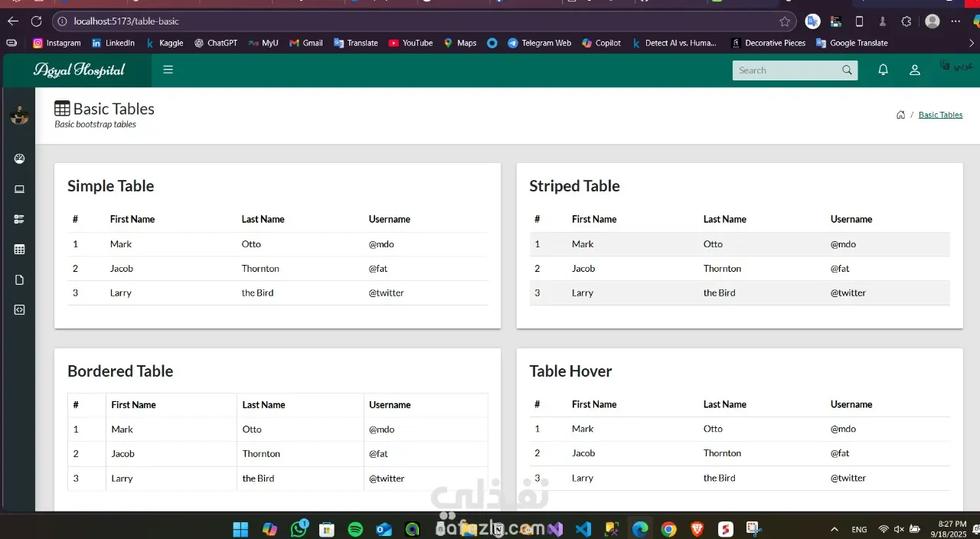Open the pages file sidebar icon
The height and width of the screenshot is (539, 980).
pos(20,280)
